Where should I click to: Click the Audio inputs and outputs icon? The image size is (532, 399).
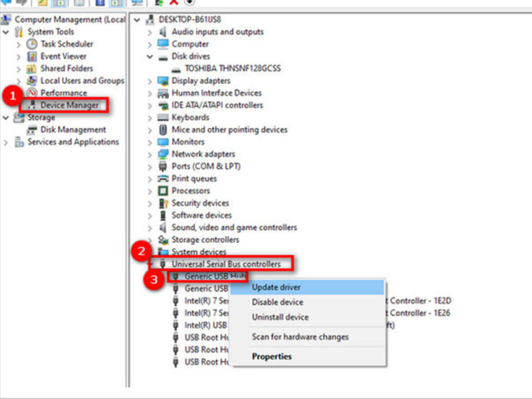[x=163, y=32]
